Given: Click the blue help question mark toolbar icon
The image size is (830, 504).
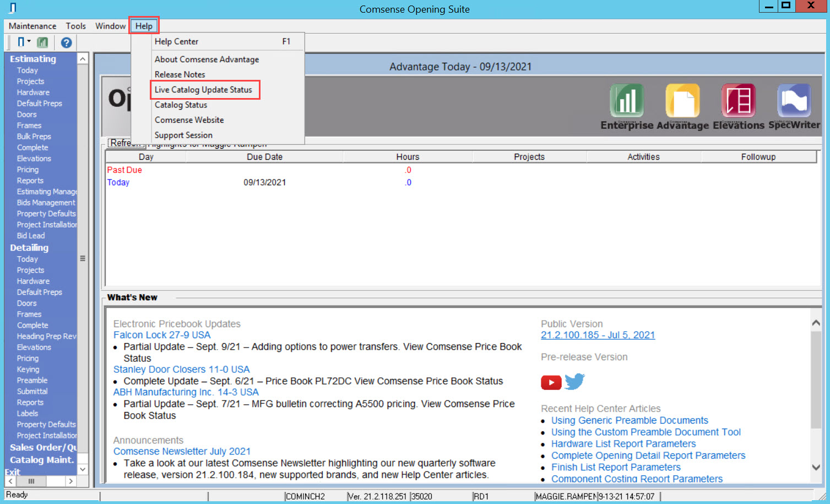Looking at the screenshot, I should [x=66, y=42].
